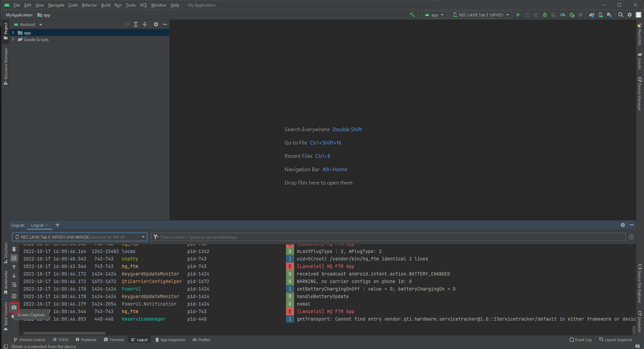Click MyApplication breadcrumb in navigation bar
The width and height of the screenshot is (644, 349).
[19, 15]
